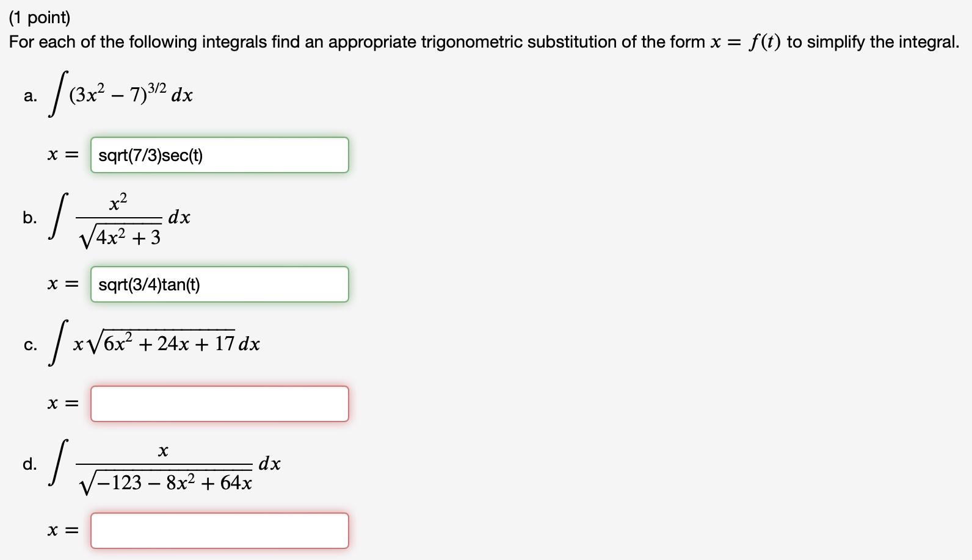Click the 'x =' label beside part d answer
972x560 pixels.
(63, 531)
